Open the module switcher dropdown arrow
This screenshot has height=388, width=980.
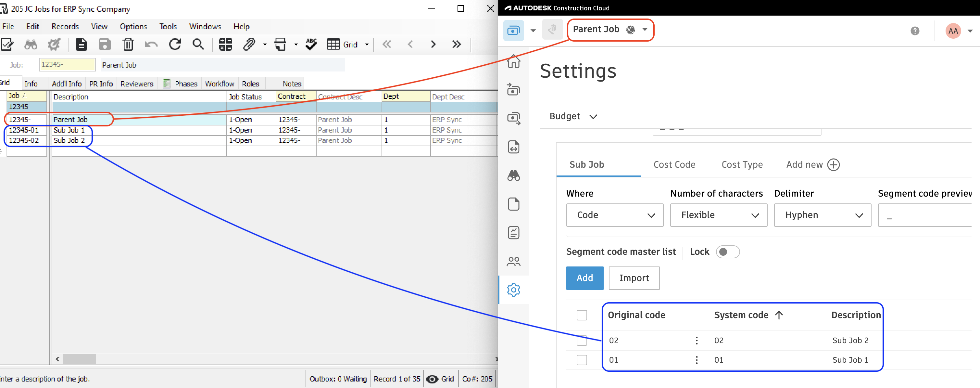point(533,31)
